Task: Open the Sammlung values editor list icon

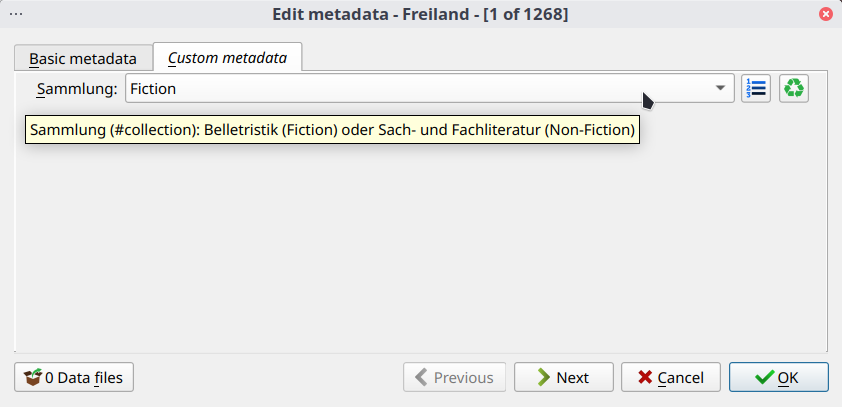Action: (755, 89)
